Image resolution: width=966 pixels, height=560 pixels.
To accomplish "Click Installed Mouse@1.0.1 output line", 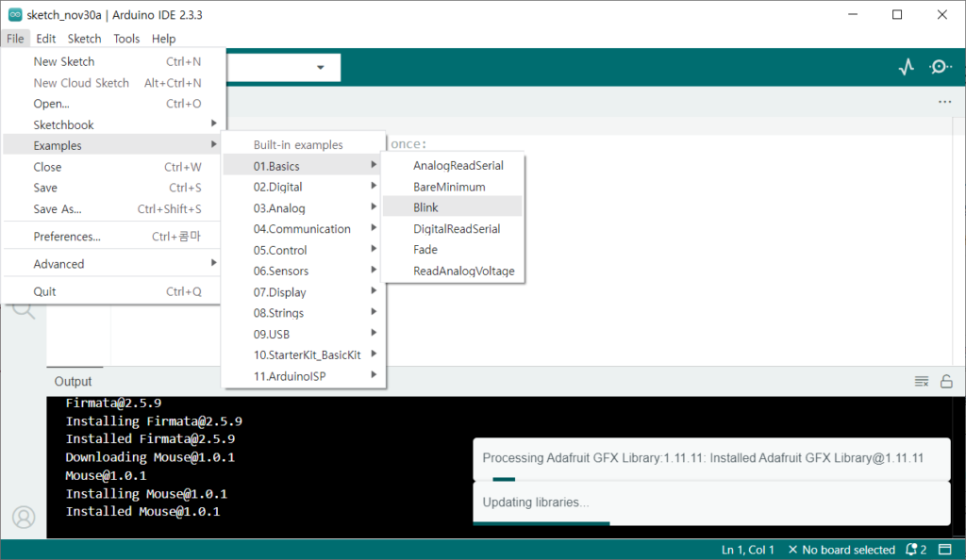I will (x=143, y=511).
